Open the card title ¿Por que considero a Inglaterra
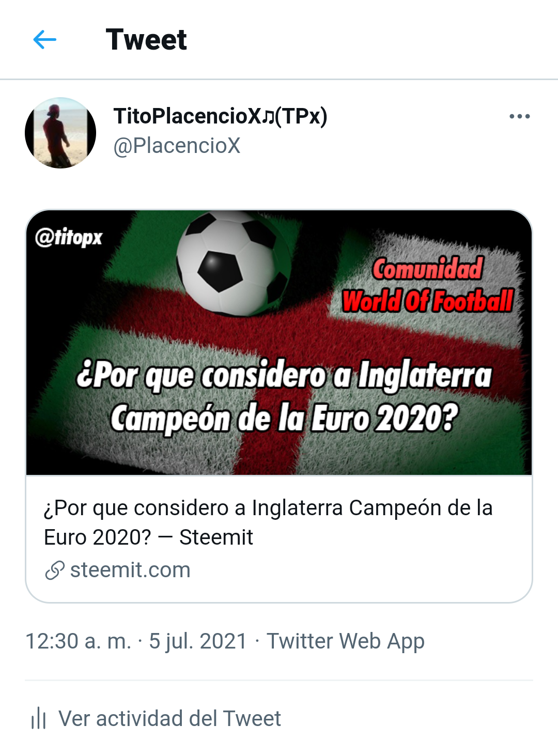 [268, 508]
